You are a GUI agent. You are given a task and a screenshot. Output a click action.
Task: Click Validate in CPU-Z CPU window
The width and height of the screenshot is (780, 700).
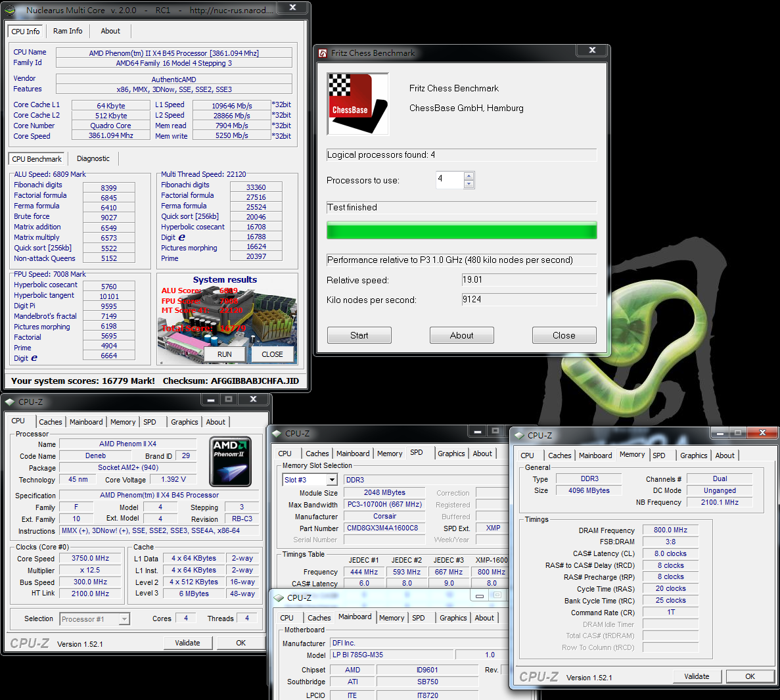187,643
